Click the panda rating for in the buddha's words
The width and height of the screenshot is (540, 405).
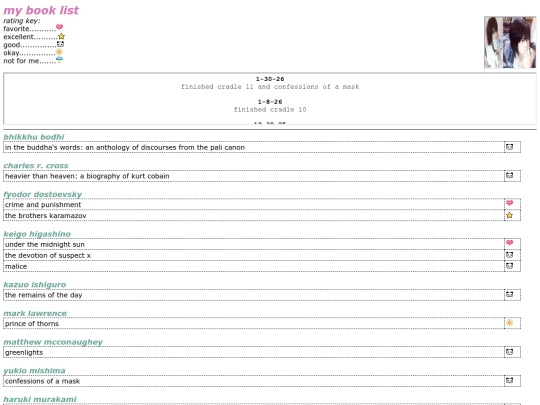[509, 147]
